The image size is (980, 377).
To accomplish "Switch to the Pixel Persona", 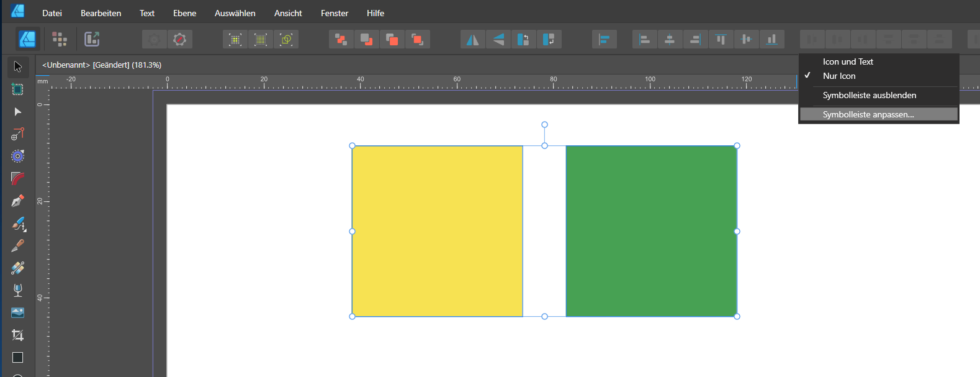I will coord(60,39).
